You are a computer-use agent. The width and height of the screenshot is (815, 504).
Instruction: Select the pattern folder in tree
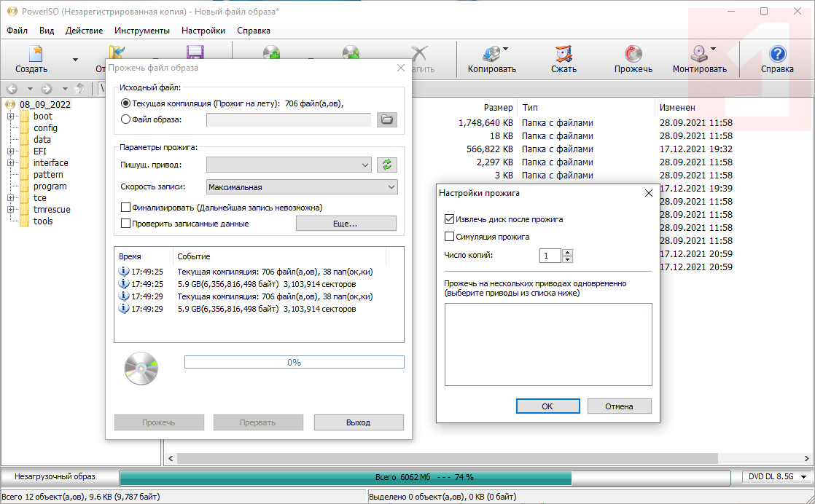tap(48, 175)
